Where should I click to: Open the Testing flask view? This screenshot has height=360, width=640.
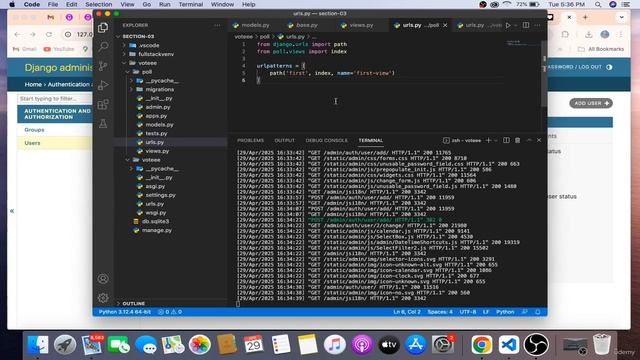(103, 124)
